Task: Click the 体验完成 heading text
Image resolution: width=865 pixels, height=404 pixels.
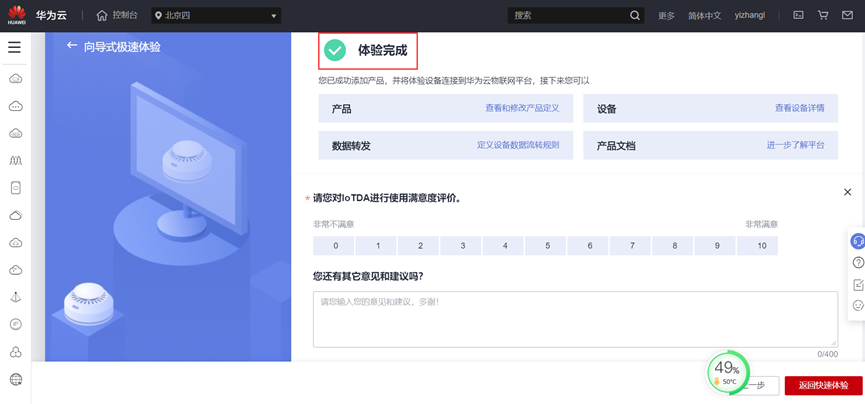Action: click(382, 51)
